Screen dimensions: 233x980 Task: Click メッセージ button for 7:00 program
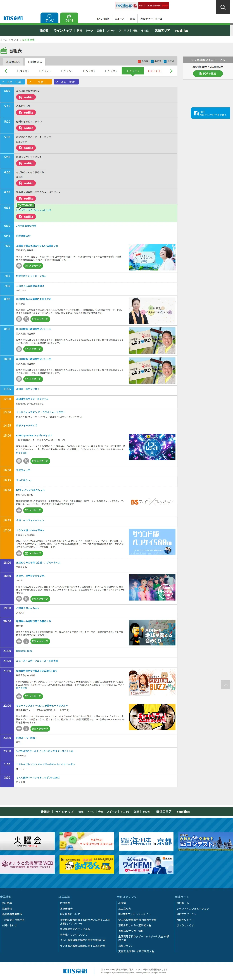click(x=33, y=266)
